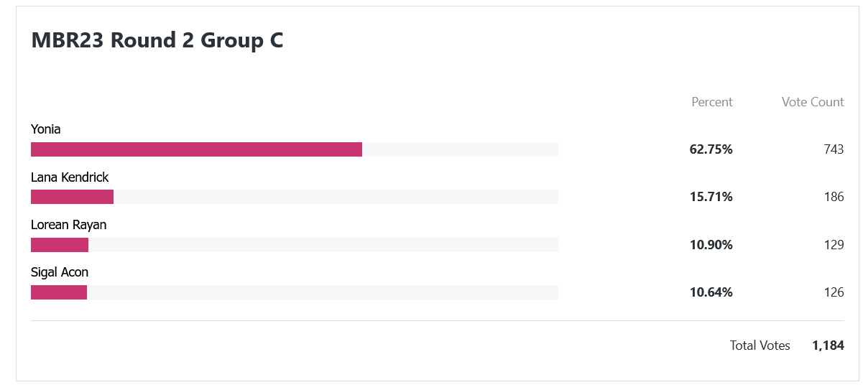Select the 62.75% percentage value
The image size is (868, 385).
[x=711, y=149]
